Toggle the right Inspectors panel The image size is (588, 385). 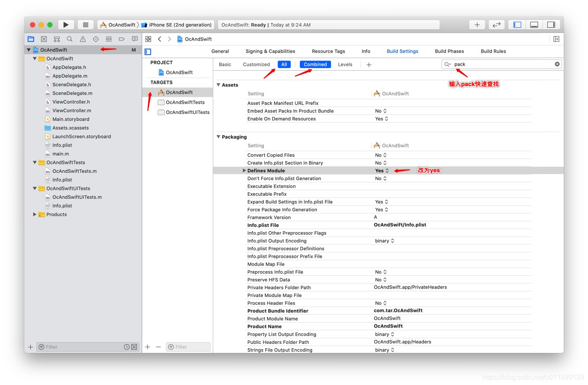pos(551,25)
